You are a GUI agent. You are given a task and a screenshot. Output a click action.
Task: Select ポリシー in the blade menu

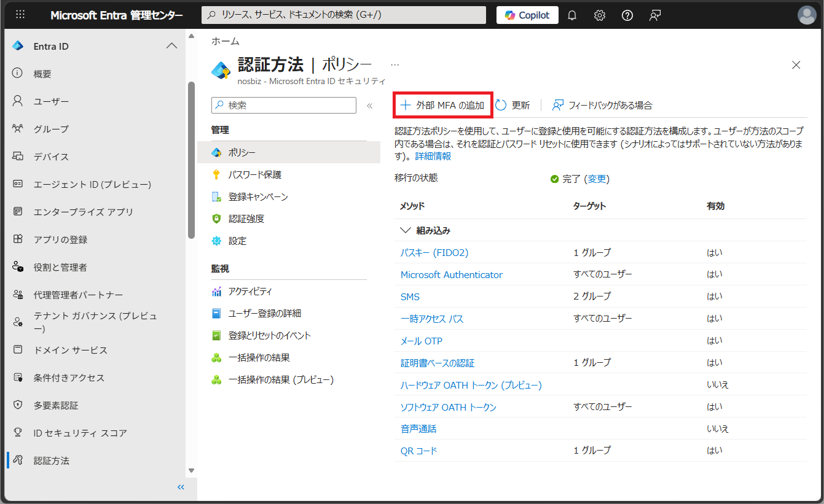(289, 152)
